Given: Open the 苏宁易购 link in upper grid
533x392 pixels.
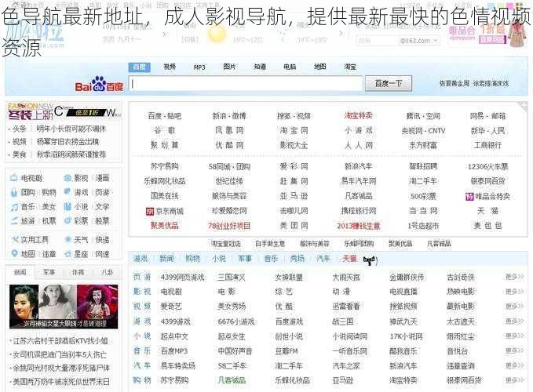Looking at the screenshot, I should [x=165, y=166].
